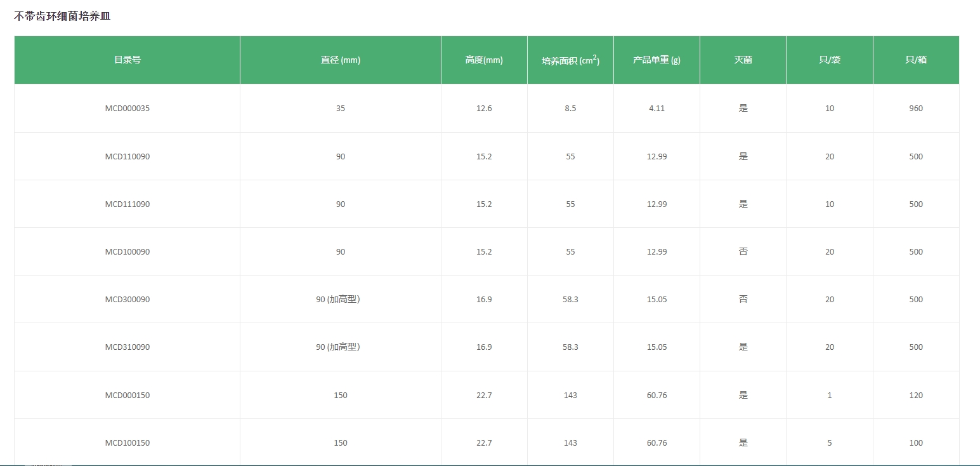Click the 只/箱 column header
Image resolution: width=980 pixels, height=466 pixels.
pos(916,60)
